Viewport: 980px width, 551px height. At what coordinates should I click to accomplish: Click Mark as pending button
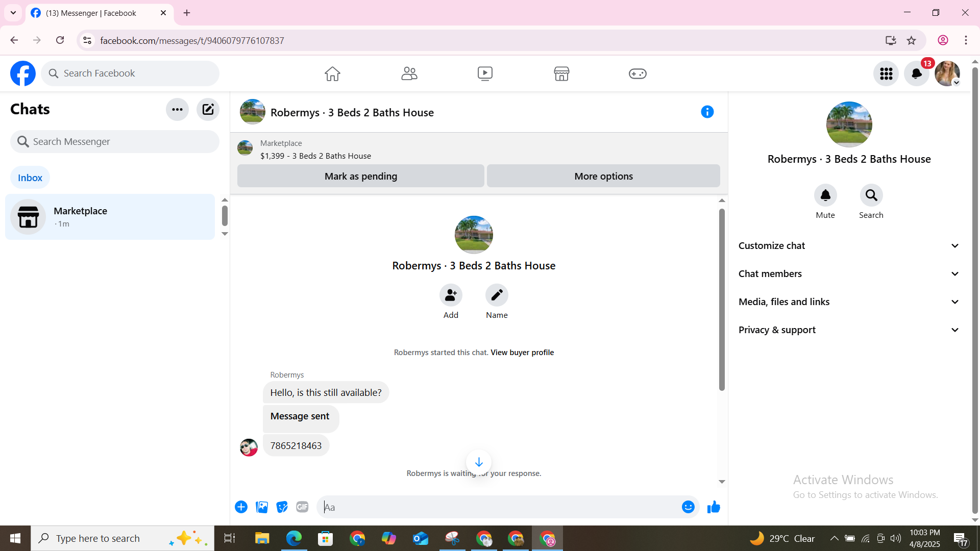point(360,176)
